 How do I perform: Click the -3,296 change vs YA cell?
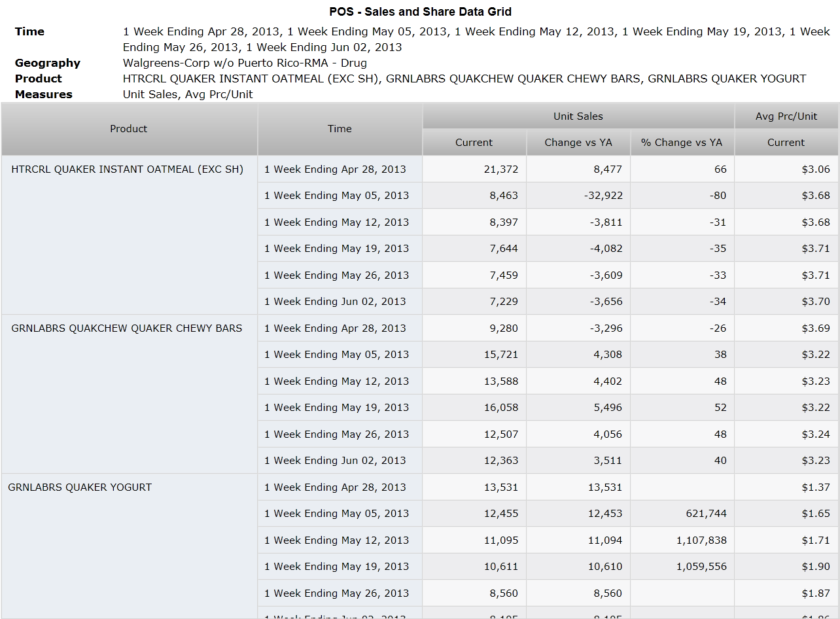click(x=578, y=328)
